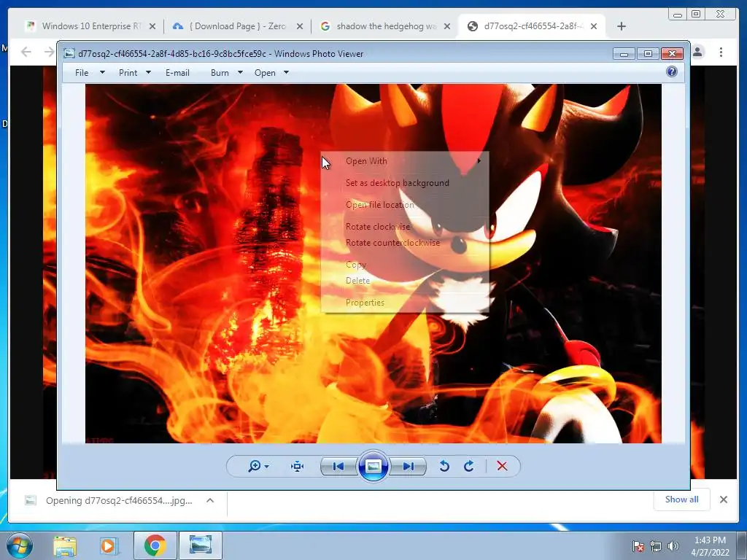This screenshot has height=560, width=747.
Task: Close the Windows 10 Enterprise tab
Action: pyautogui.click(x=152, y=27)
